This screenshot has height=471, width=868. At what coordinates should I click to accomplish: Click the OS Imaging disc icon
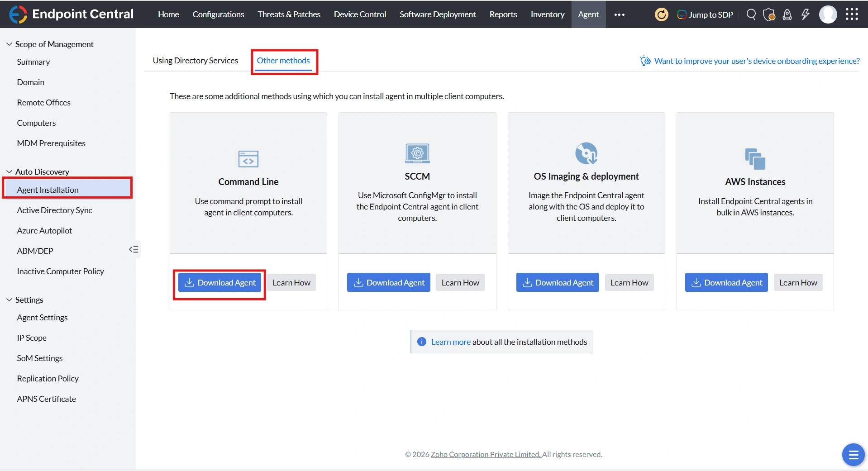pyautogui.click(x=587, y=153)
